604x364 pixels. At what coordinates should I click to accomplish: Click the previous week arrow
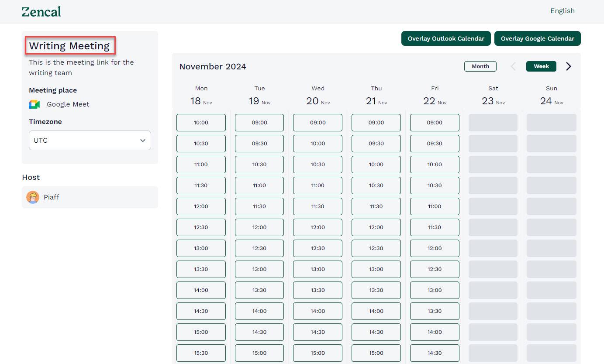point(513,66)
